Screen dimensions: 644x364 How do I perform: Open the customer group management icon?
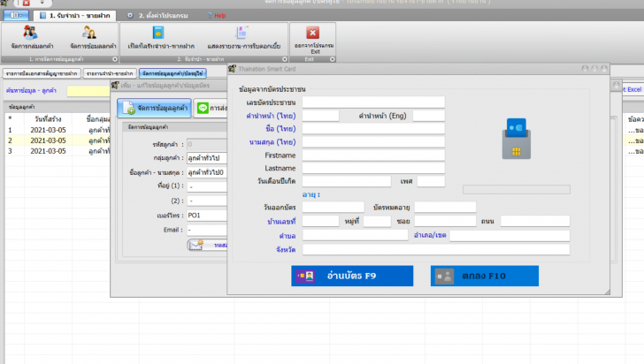tap(30, 33)
